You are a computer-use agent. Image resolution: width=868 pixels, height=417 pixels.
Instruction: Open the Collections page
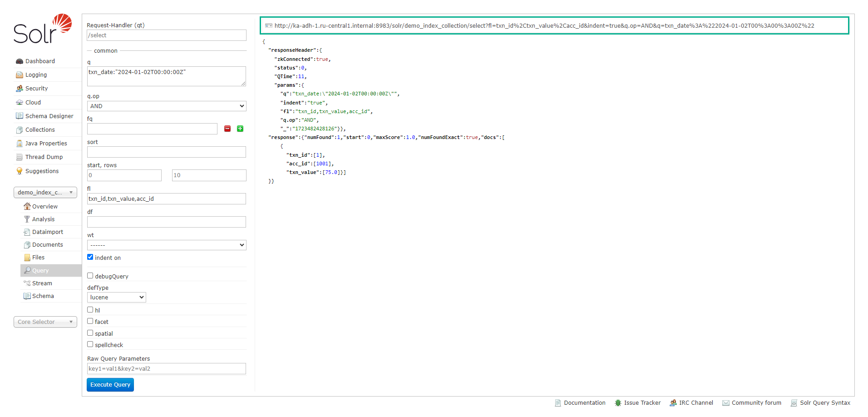click(x=40, y=130)
